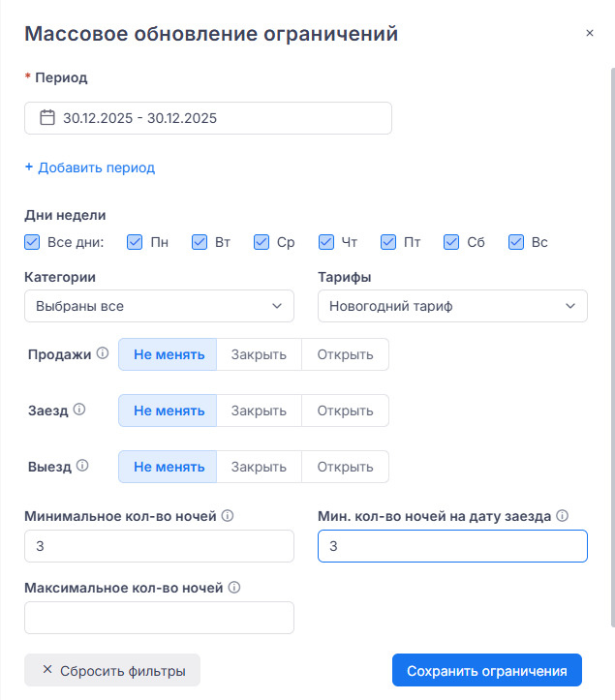
Task: Click info icon next to Продажи
Action: 102,354
